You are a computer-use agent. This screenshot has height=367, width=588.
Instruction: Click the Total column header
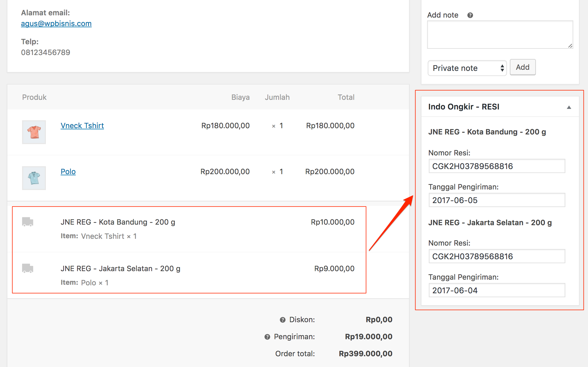click(346, 97)
